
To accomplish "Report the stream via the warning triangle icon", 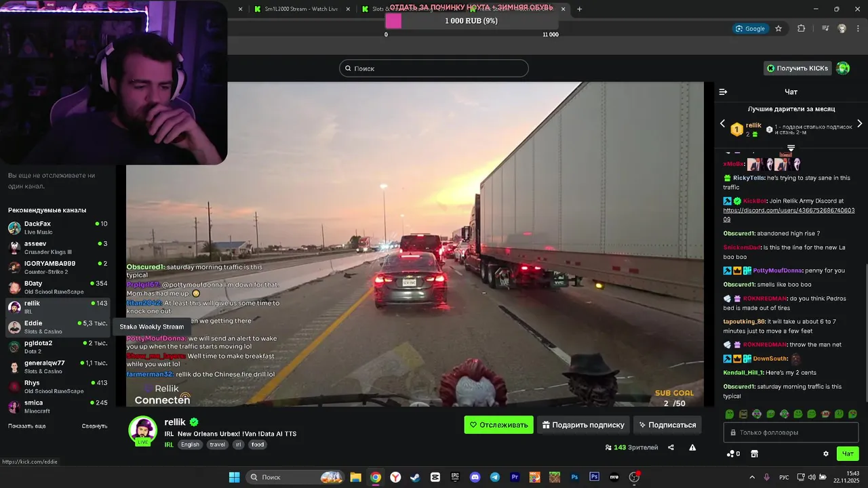I will [x=692, y=447].
